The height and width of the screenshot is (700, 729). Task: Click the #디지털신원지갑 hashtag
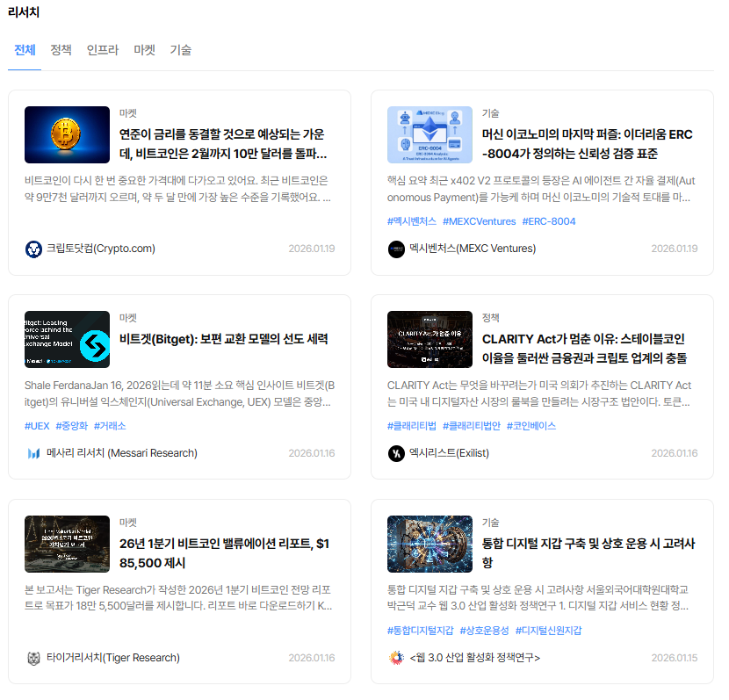click(548, 631)
